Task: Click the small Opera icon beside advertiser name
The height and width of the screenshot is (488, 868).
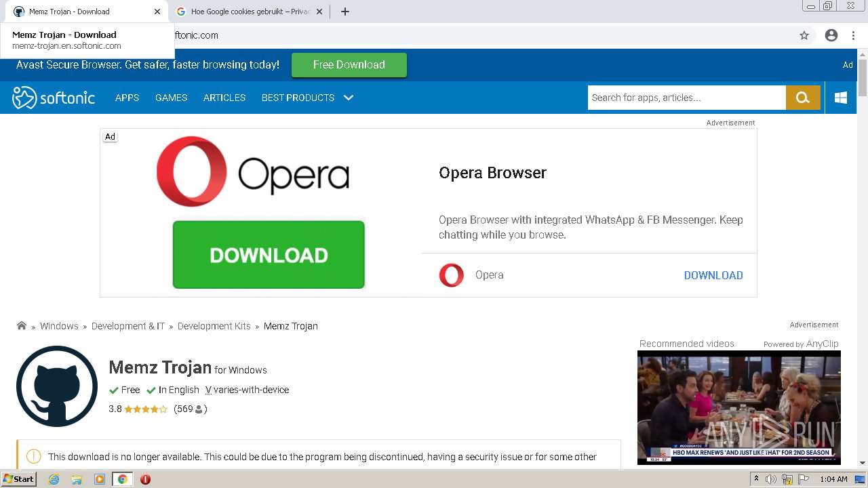Action: 452,275
